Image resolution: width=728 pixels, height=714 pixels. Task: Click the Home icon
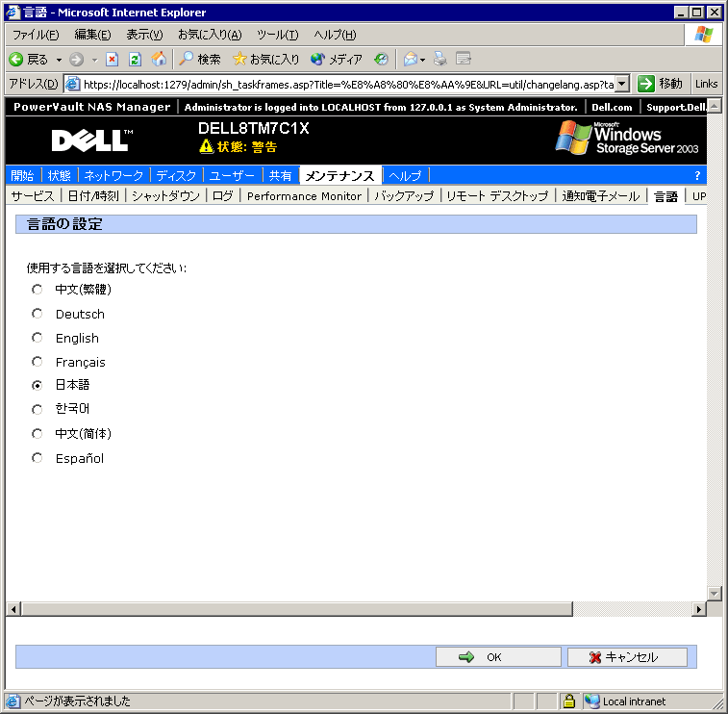coord(159,59)
